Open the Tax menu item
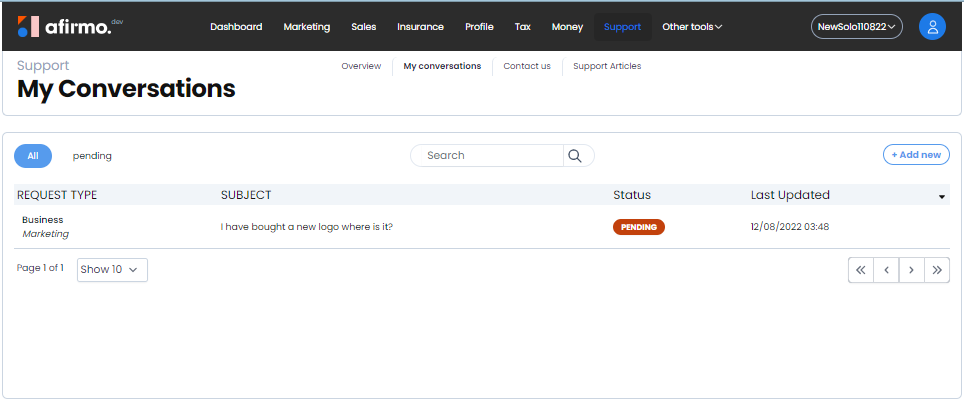This screenshot has width=964, height=402. (523, 27)
